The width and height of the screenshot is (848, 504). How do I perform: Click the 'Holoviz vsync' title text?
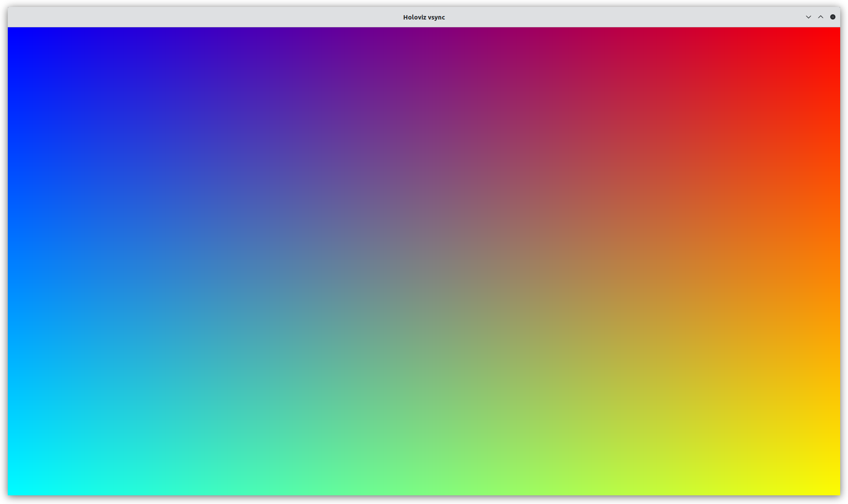424,17
